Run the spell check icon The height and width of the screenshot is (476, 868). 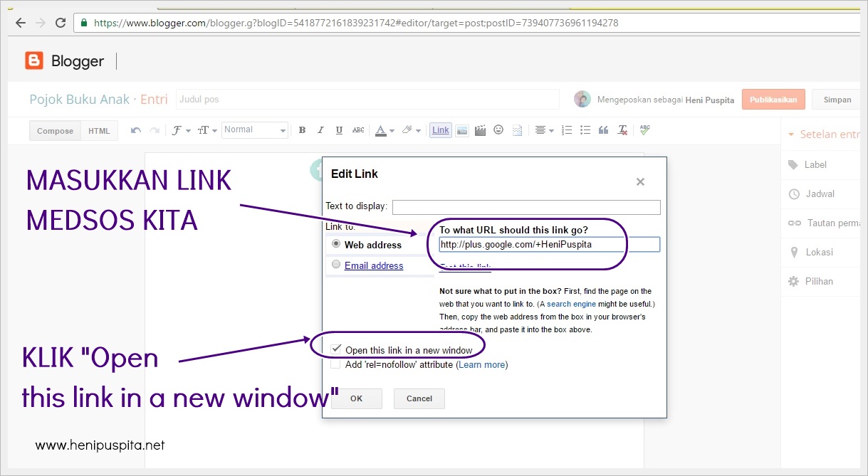(644, 130)
